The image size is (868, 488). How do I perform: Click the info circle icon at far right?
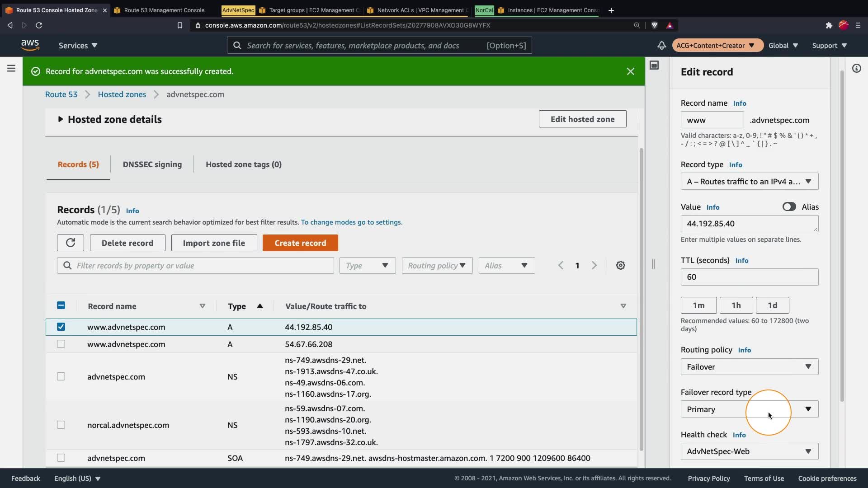pos(856,69)
